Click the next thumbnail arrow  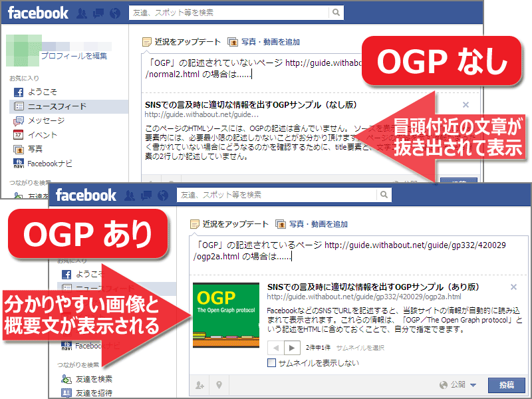[291, 346]
